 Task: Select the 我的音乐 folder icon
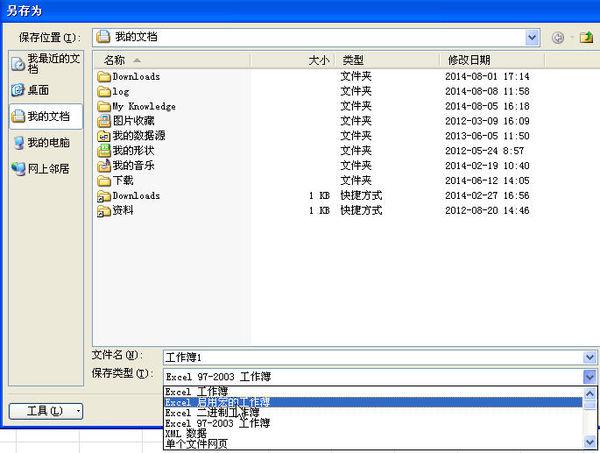click(104, 166)
